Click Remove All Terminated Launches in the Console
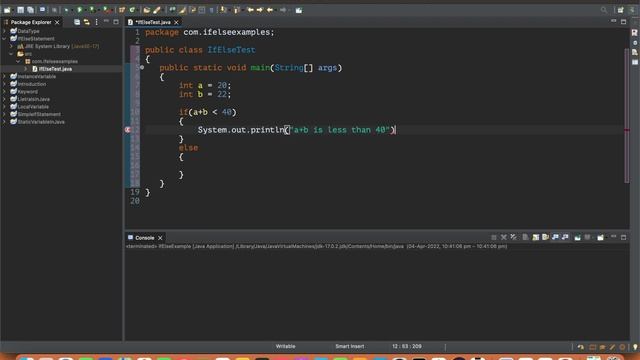This screenshot has height=360, width=640. (513, 237)
